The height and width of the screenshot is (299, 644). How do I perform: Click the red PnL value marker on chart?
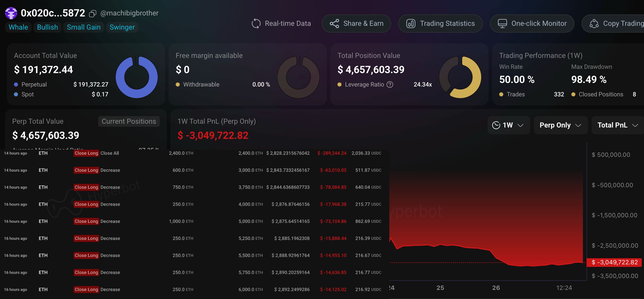pyautogui.click(x=614, y=262)
